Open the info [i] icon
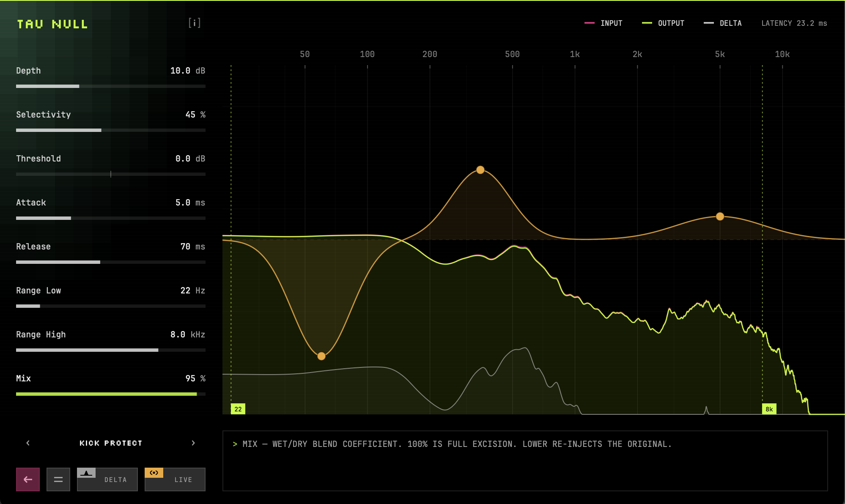Image resolution: width=845 pixels, height=504 pixels. 195,23
